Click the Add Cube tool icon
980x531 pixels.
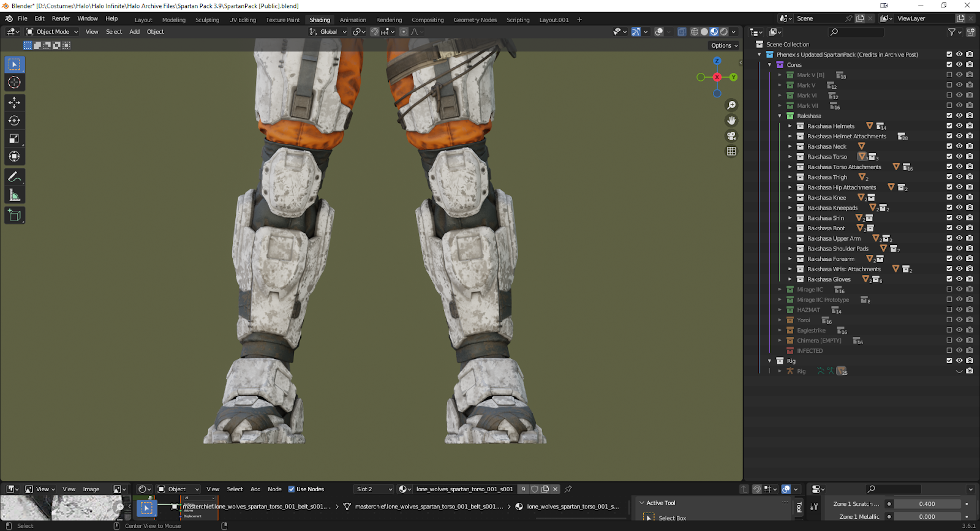tap(15, 215)
